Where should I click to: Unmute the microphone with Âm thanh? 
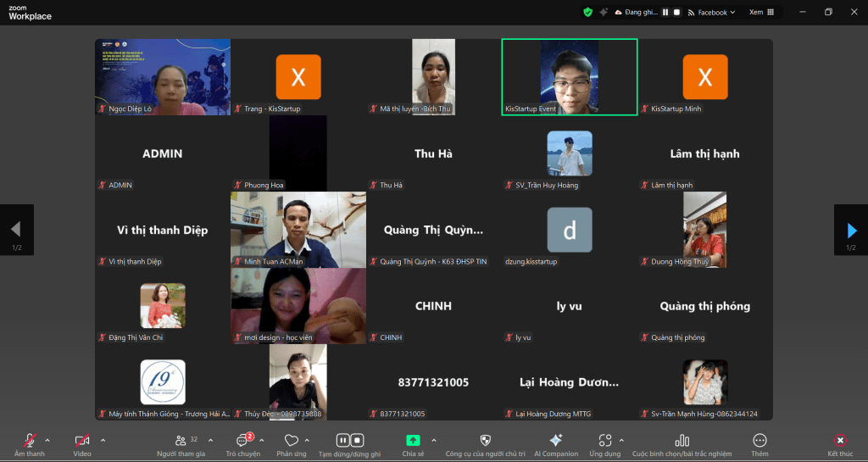pyautogui.click(x=30, y=441)
